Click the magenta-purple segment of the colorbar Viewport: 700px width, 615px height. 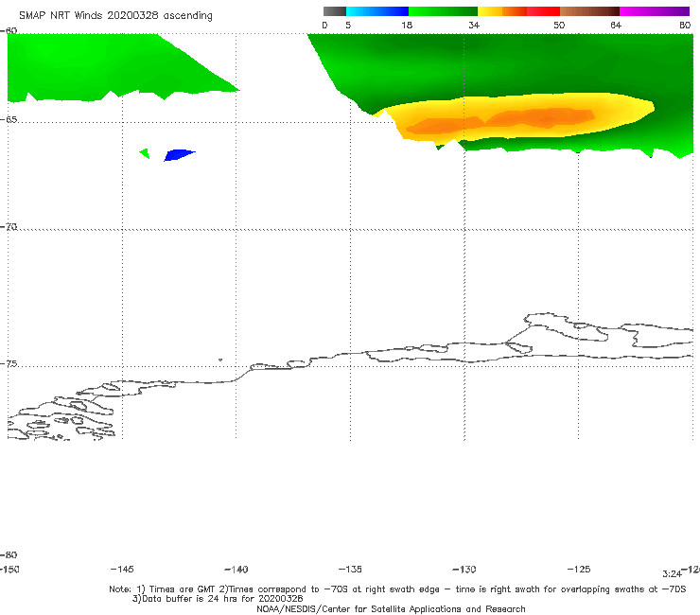(x=655, y=11)
